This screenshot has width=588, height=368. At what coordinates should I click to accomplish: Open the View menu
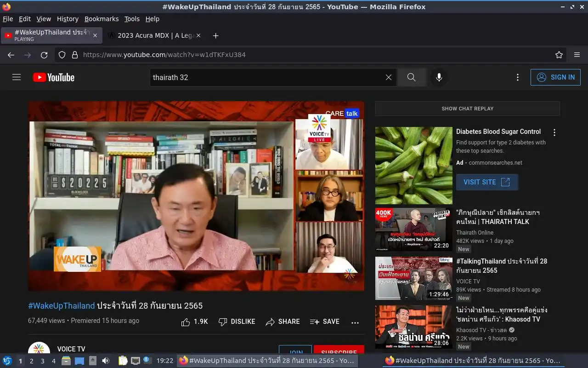point(44,19)
